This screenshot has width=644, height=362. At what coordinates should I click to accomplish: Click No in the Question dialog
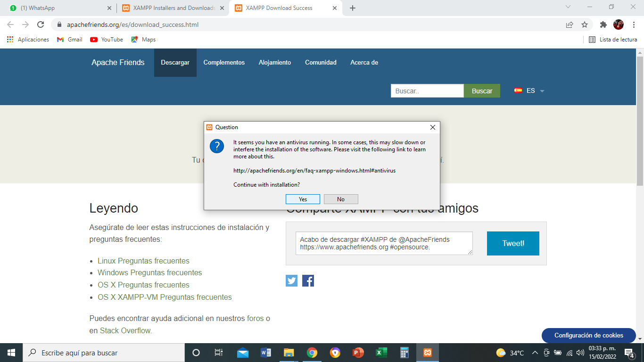(x=341, y=199)
